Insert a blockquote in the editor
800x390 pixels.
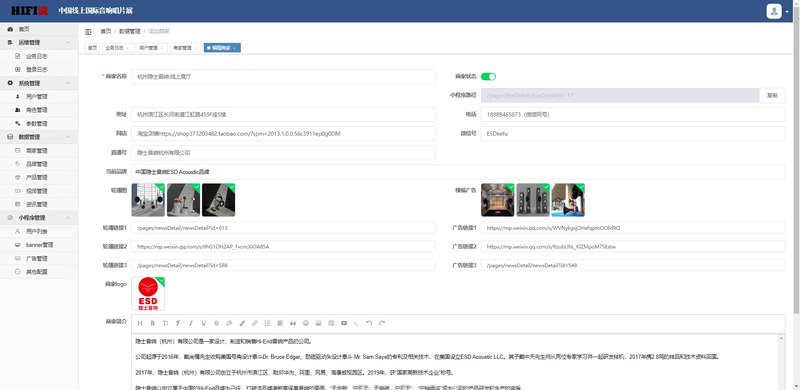coord(293,323)
